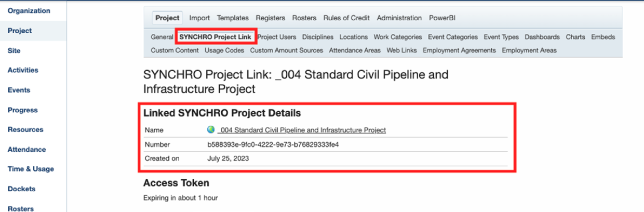Open the Import tab
Viewport: 644px width, 212px height.
199,18
